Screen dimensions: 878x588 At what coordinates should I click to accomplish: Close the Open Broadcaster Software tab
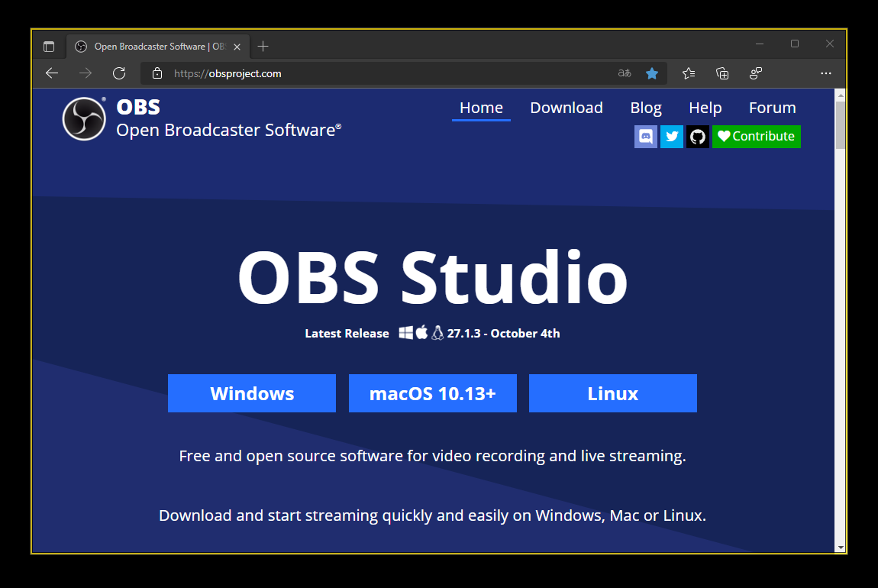pos(237,47)
